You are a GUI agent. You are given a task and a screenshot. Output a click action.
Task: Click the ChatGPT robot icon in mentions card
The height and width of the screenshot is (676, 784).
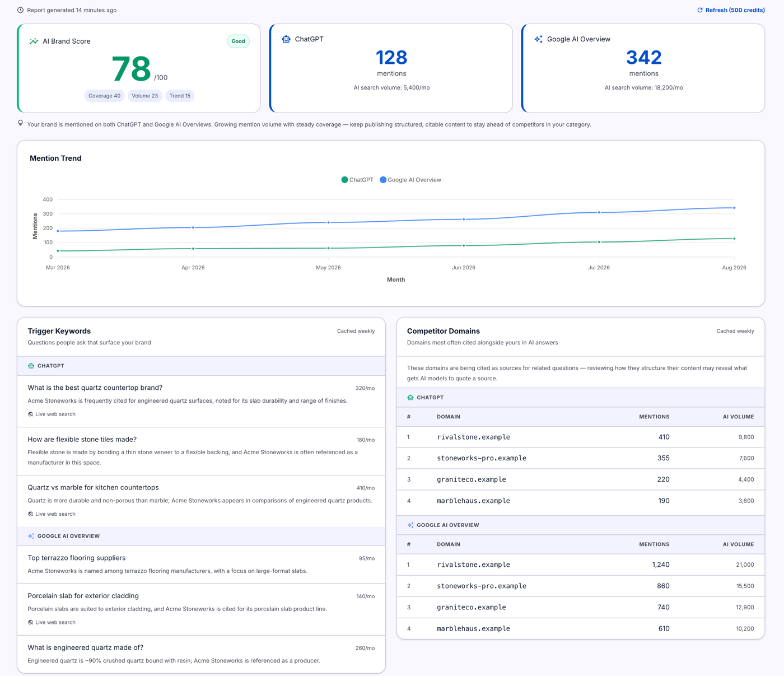[286, 39]
